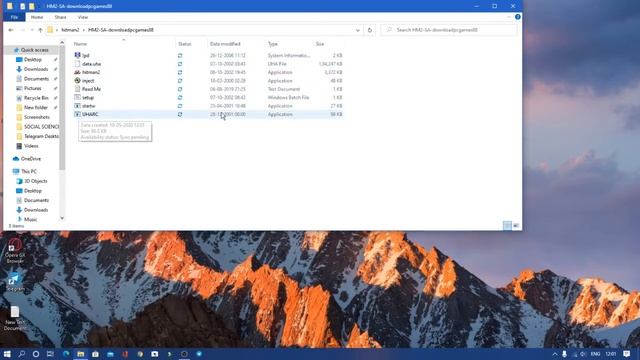Switch to the View ribbon tab
The image size is (640, 360).
pyautogui.click(x=83, y=17)
